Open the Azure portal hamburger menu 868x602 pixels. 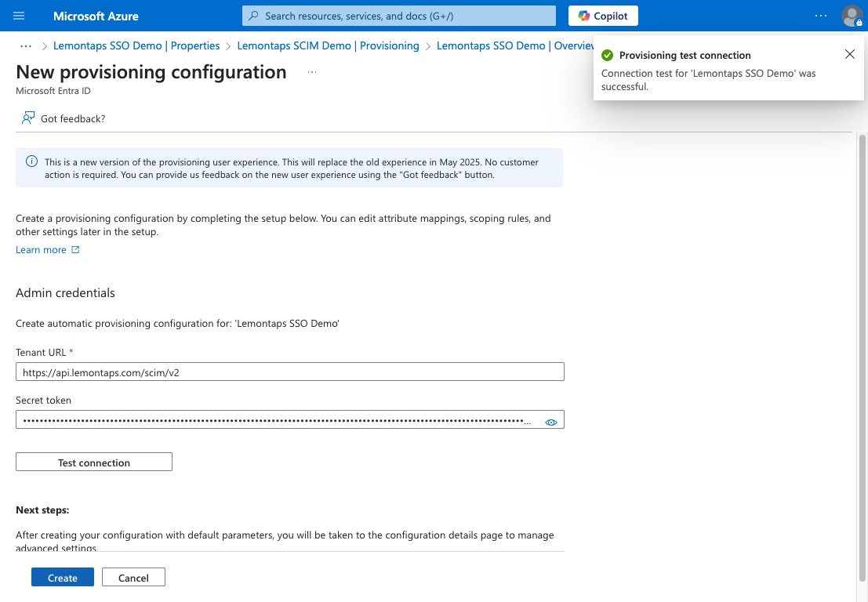(x=19, y=16)
